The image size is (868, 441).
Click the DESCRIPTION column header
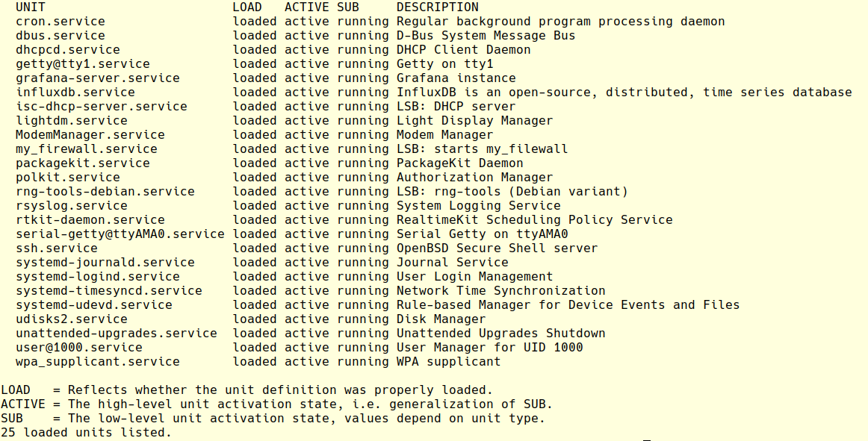(x=437, y=7)
